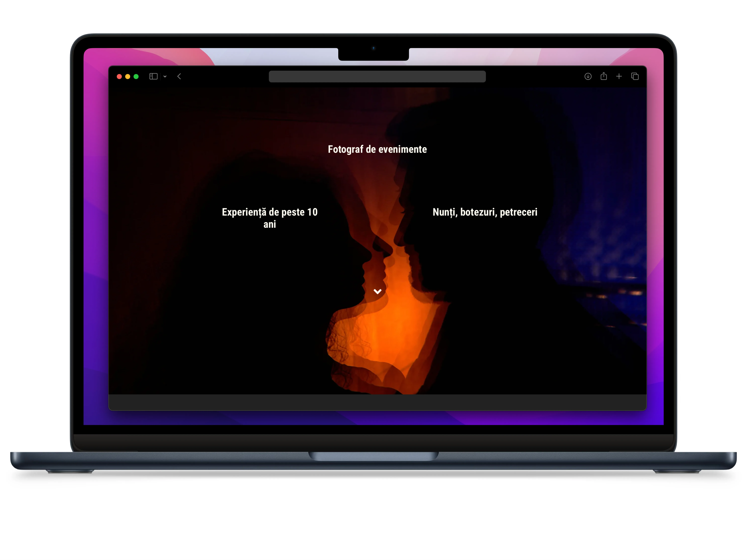Image resolution: width=747 pixels, height=560 pixels.
Task: Click the gray bar below the page
Action: (x=377, y=402)
